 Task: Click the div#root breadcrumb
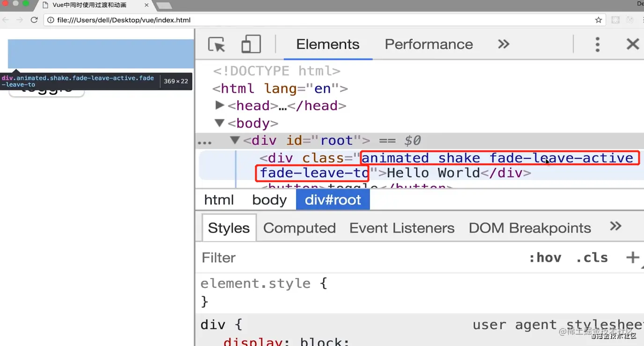click(333, 200)
